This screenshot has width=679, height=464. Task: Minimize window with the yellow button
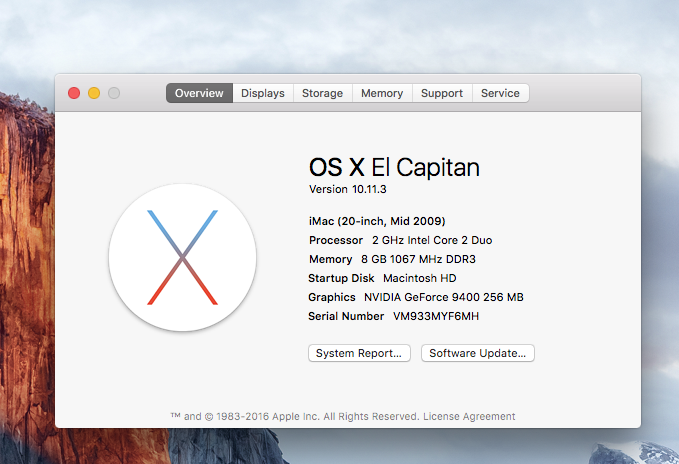tap(94, 93)
